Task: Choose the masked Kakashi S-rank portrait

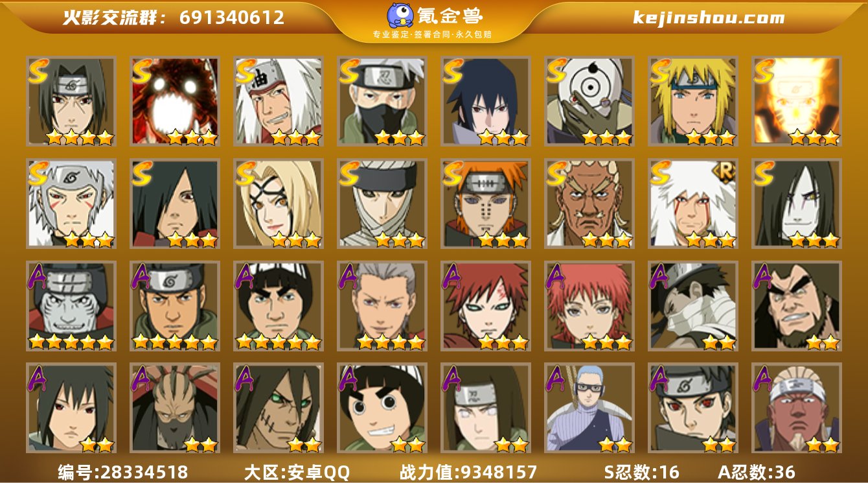Action: point(382,100)
